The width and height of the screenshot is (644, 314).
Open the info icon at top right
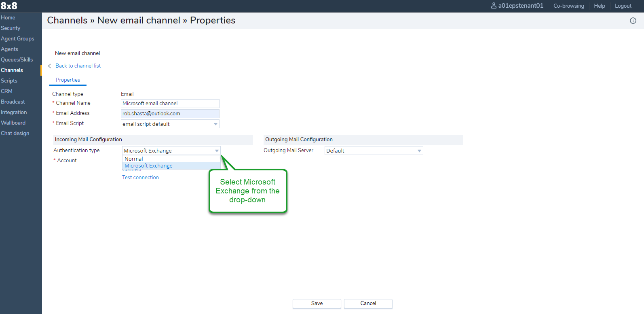tap(633, 21)
